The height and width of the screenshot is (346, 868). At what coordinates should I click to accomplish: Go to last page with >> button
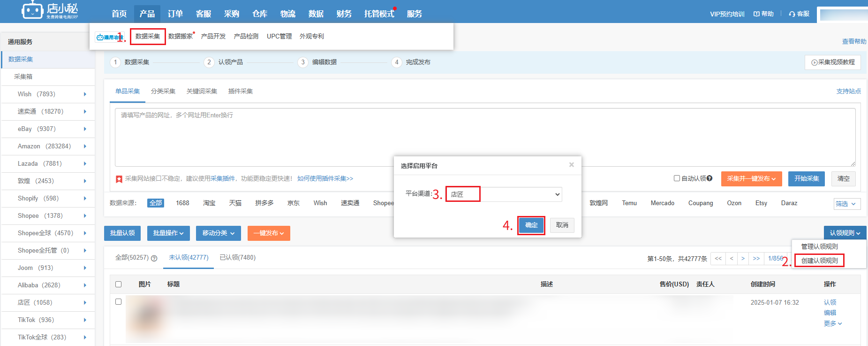pos(756,259)
